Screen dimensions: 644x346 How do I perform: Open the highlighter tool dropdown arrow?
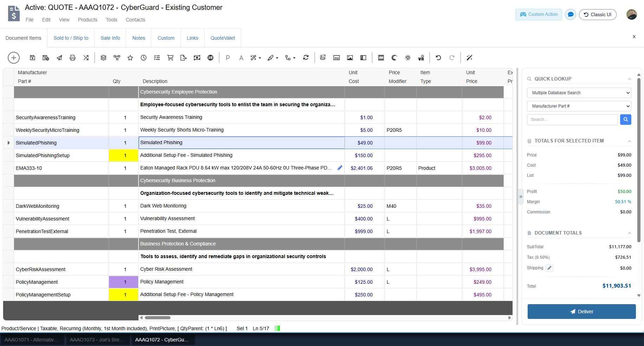point(277,58)
